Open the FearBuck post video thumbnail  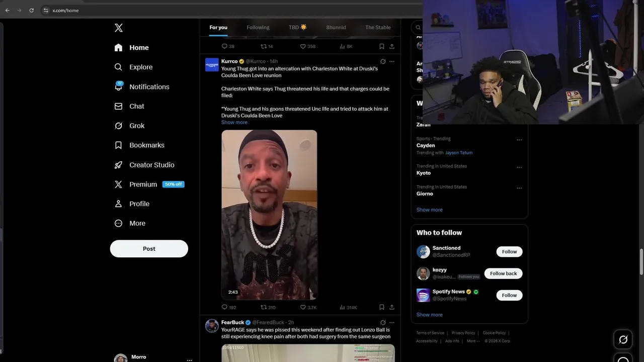(x=308, y=353)
